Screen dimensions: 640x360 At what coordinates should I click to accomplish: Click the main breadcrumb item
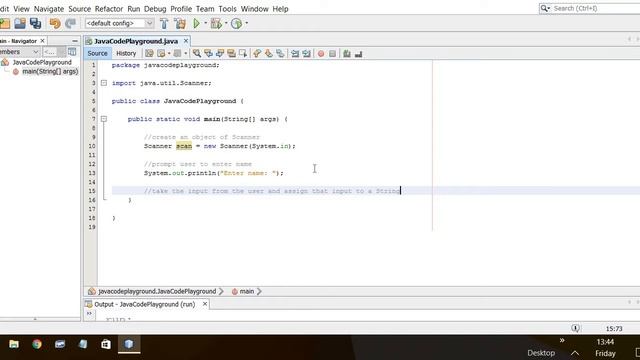click(247, 291)
